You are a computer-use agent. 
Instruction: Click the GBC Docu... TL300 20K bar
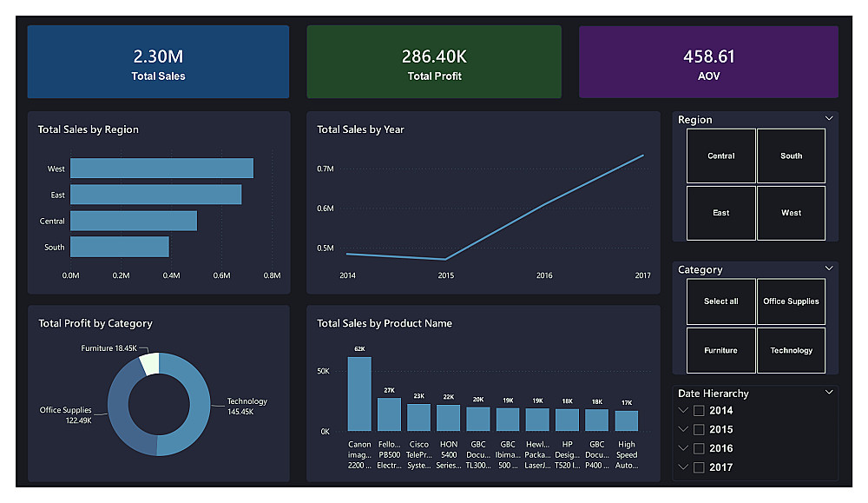point(477,420)
